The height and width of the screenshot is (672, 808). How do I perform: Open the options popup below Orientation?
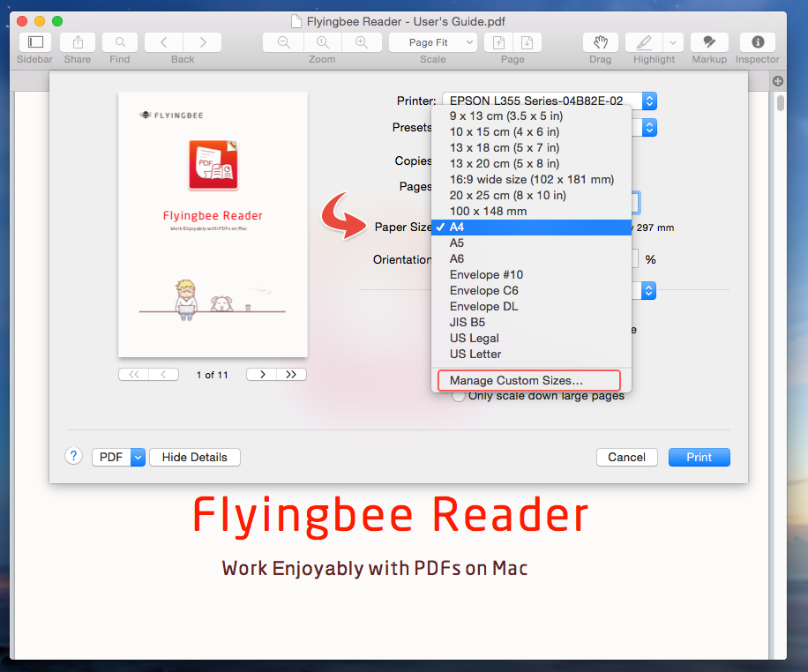(x=648, y=291)
